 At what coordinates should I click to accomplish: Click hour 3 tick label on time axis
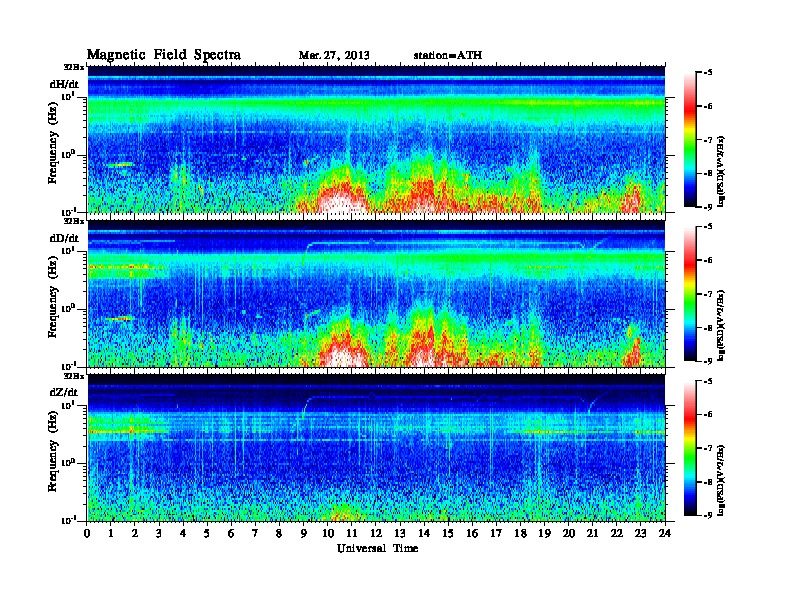pyautogui.click(x=160, y=533)
